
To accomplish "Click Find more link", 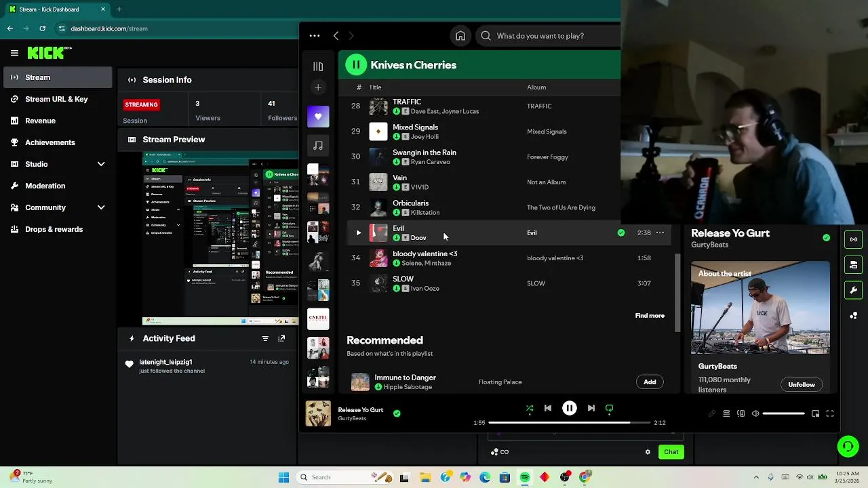I will click(650, 316).
